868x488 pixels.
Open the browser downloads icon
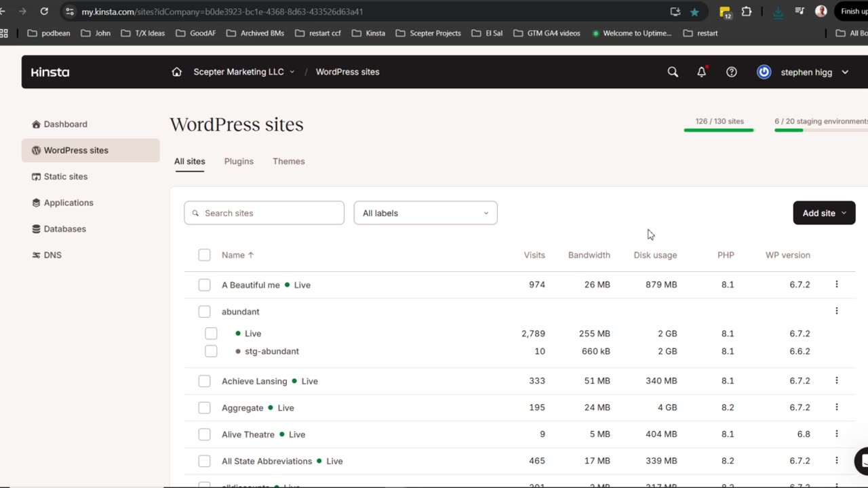(778, 12)
